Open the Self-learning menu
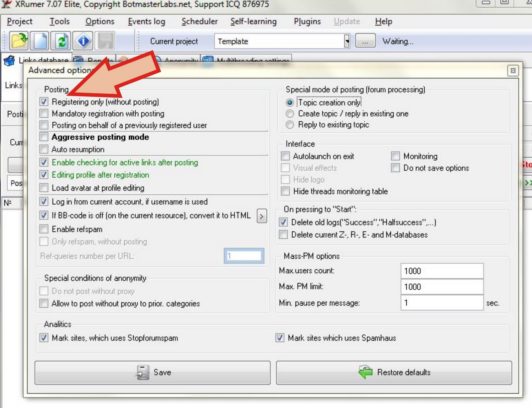The width and height of the screenshot is (532, 408). pos(253,22)
